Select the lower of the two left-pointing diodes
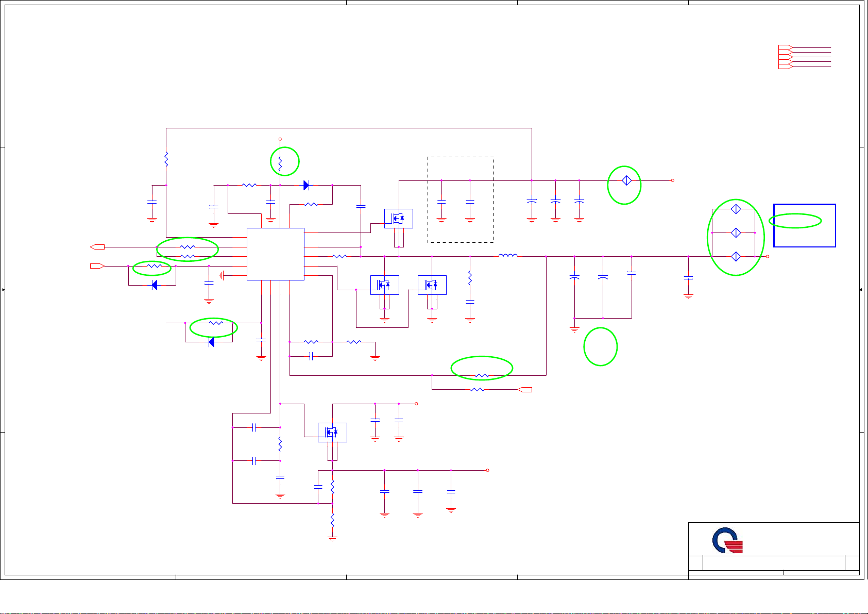Screen dimensions: 868x614 [211, 342]
